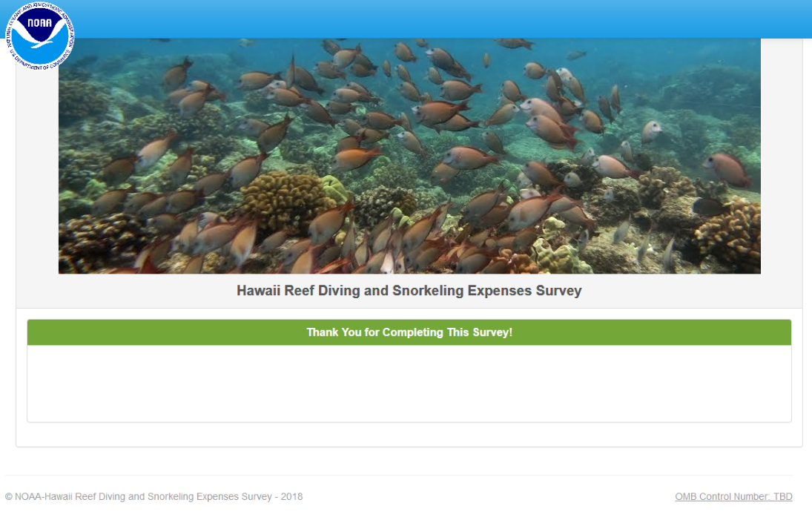Screen dimensions: 812x517
Task: Click the copyright NOAA-Hawaii footer text
Action: (x=154, y=496)
